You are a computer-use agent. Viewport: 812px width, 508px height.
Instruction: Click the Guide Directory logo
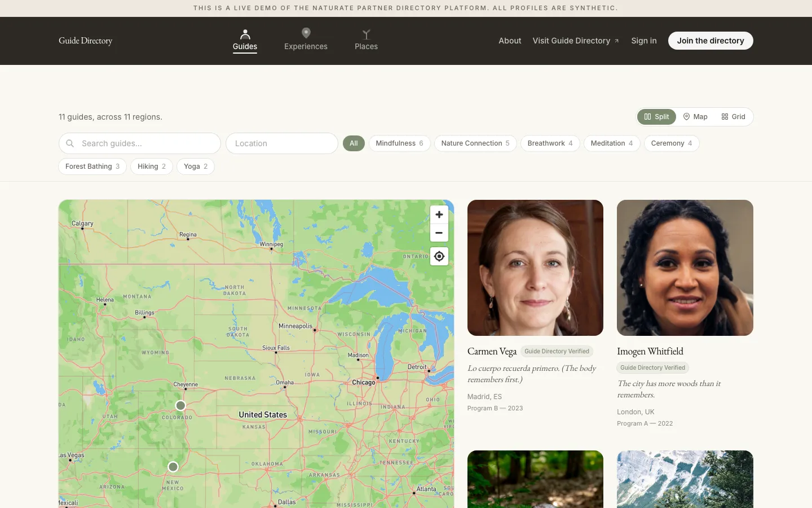coord(86,41)
